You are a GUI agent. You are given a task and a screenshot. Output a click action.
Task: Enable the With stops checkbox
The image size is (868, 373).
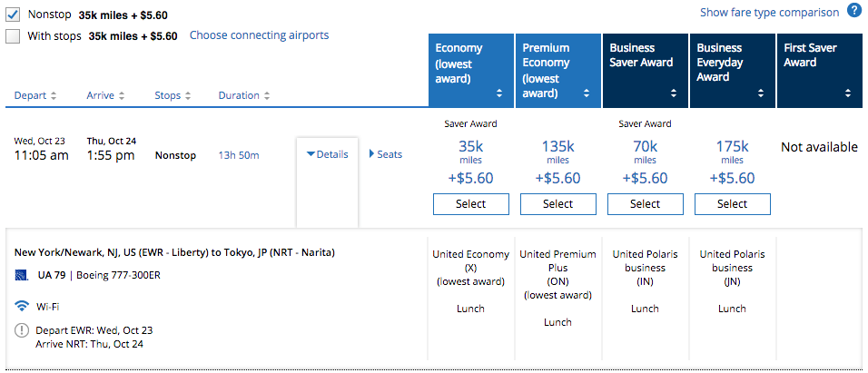(x=14, y=36)
